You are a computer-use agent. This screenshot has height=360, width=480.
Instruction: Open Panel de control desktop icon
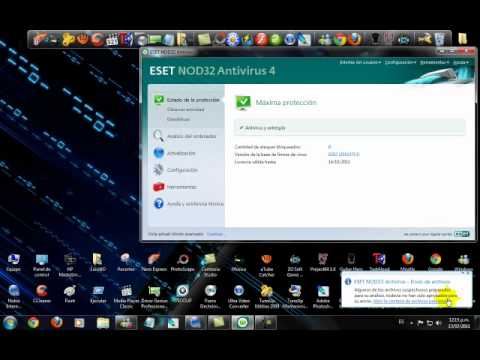pos(42,265)
